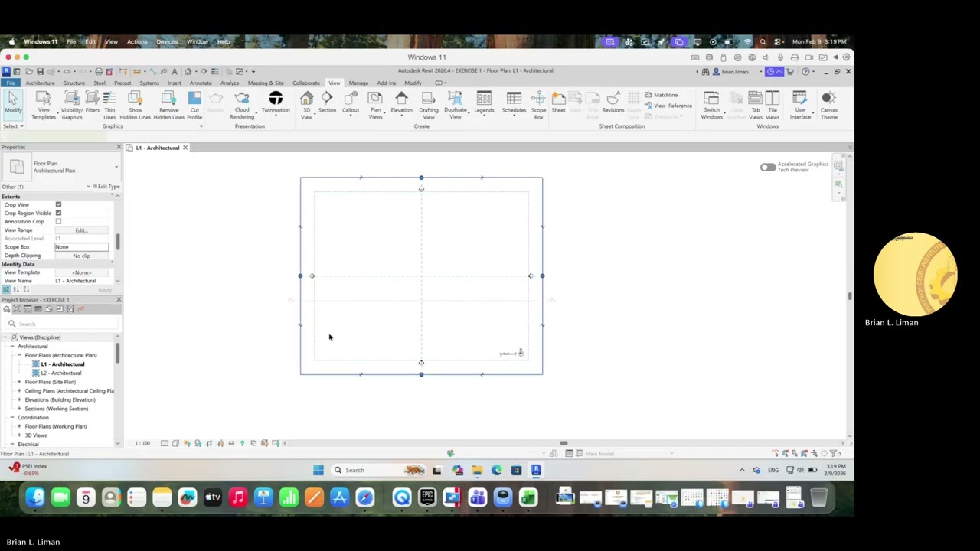The image size is (980, 551).
Task: Click the Project Browser search field
Action: [x=61, y=324]
